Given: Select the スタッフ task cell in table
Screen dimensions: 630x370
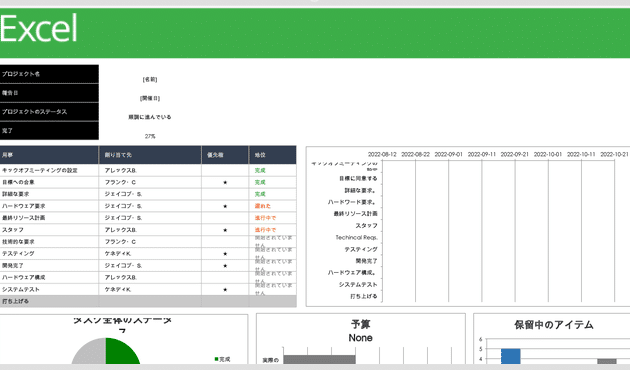Looking at the screenshot, I should (49, 230).
